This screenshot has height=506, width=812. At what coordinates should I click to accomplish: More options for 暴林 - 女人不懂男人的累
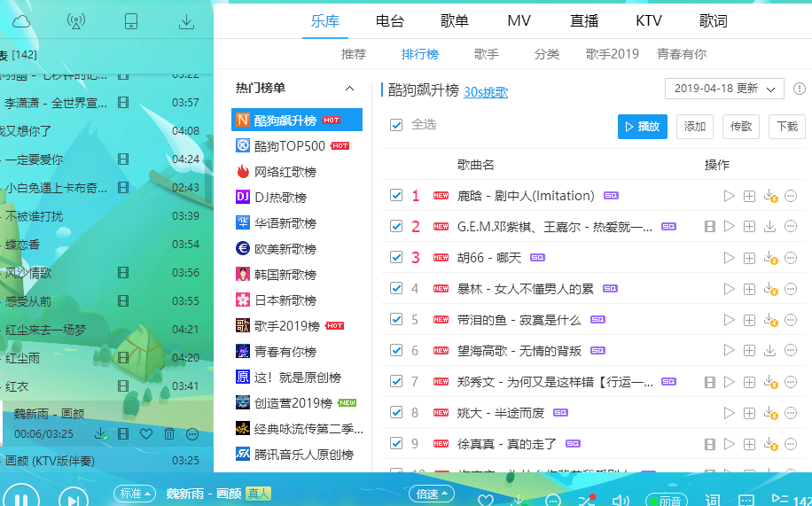tap(791, 289)
